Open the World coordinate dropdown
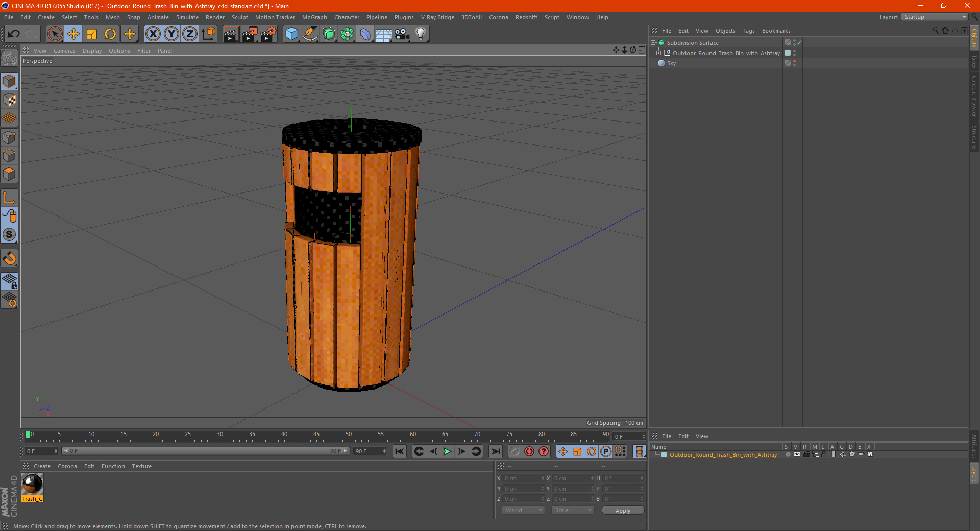This screenshot has height=531, width=980. 523,510
